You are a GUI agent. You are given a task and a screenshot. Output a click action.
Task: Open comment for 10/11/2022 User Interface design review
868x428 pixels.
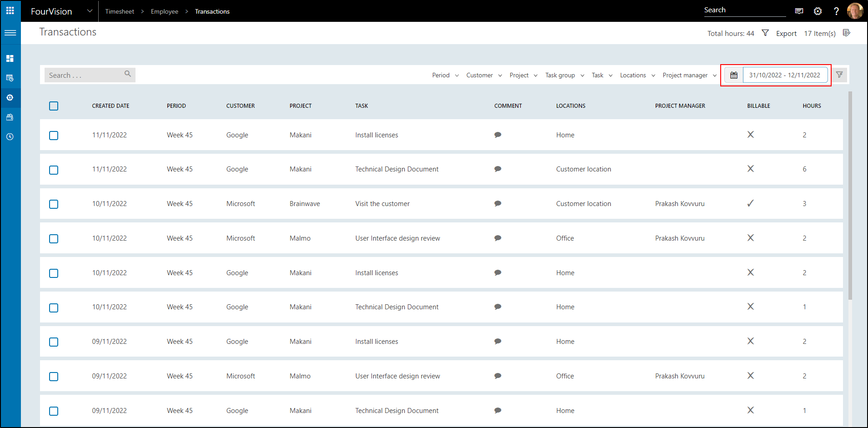pos(498,238)
